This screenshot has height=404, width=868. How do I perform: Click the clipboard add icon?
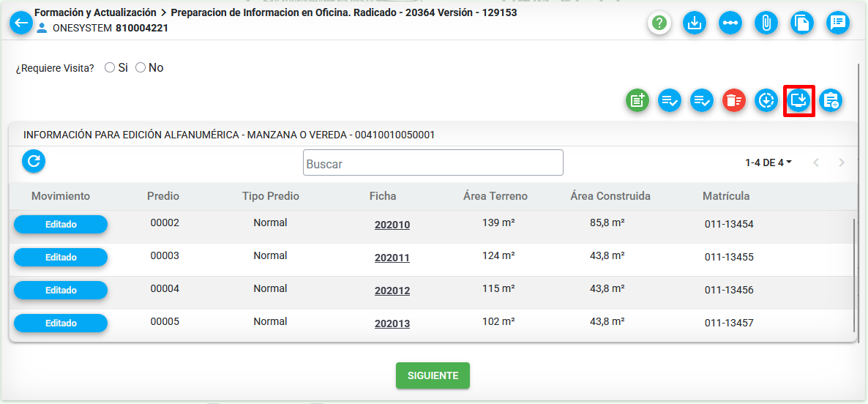point(831,101)
